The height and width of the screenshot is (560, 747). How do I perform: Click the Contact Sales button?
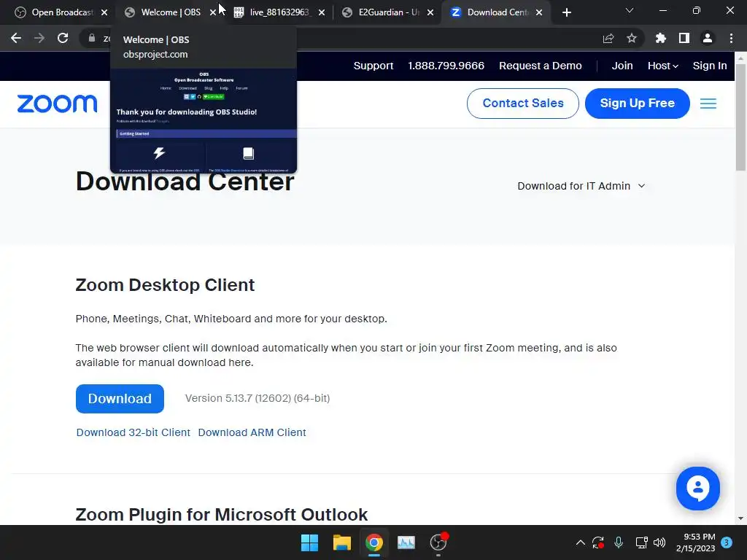tap(523, 104)
